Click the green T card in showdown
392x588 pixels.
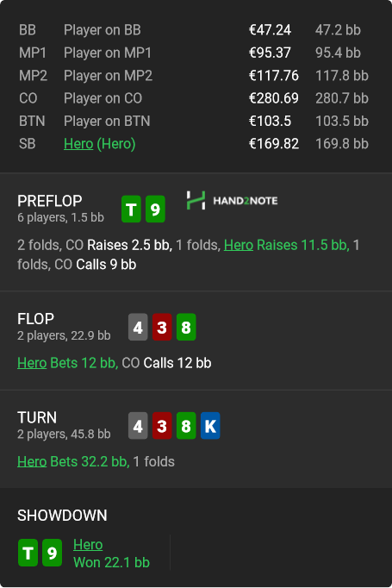tap(28, 553)
